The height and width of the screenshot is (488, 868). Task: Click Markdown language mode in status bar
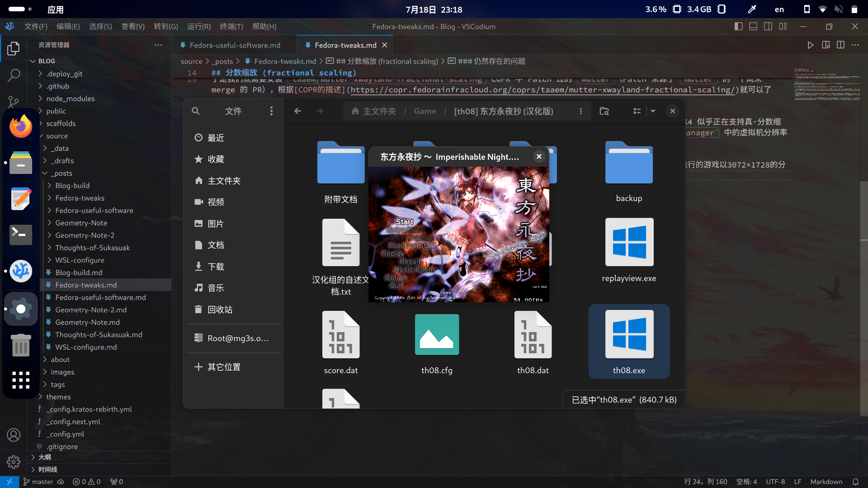click(826, 482)
